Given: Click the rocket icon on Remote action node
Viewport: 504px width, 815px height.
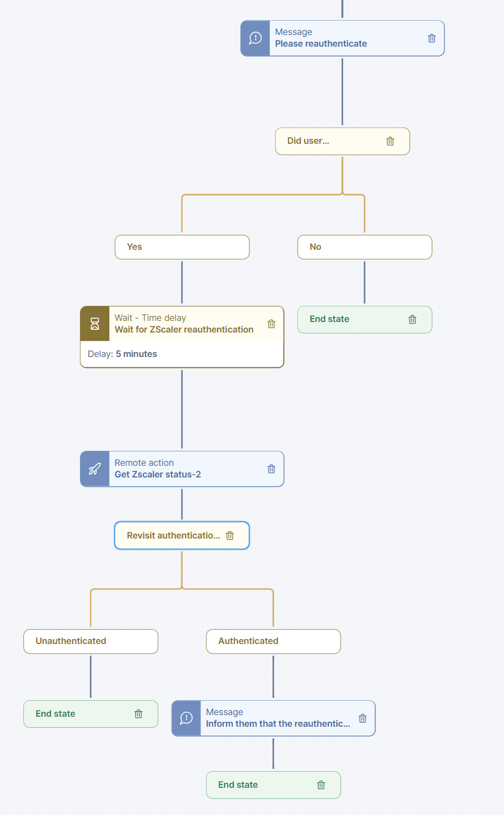Looking at the screenshot, I should coord(95,469).
